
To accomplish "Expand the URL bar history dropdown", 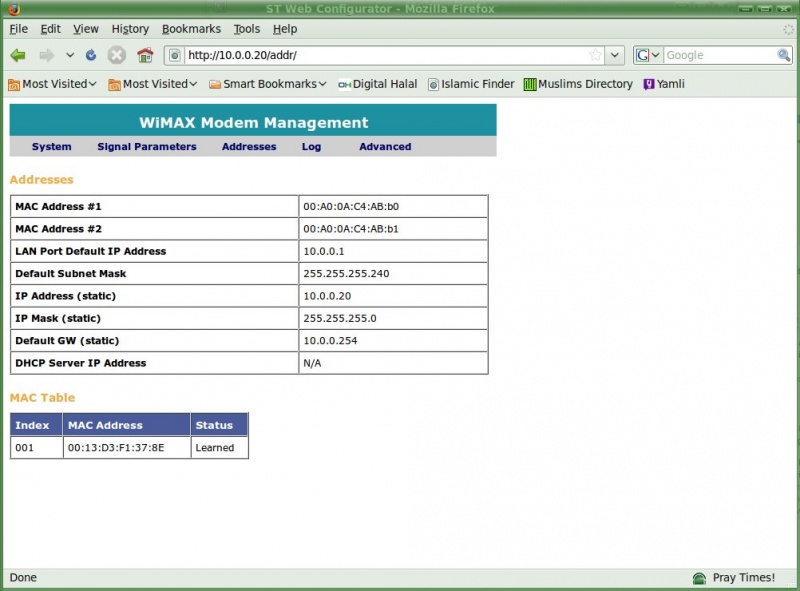I will (615, 55).
